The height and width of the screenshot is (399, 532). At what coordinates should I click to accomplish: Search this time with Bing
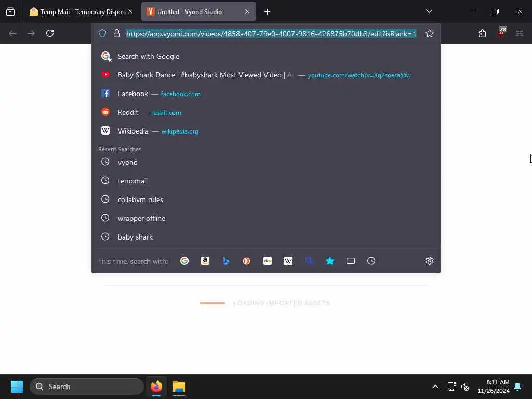pyautogui.click(x=226, y=261)
